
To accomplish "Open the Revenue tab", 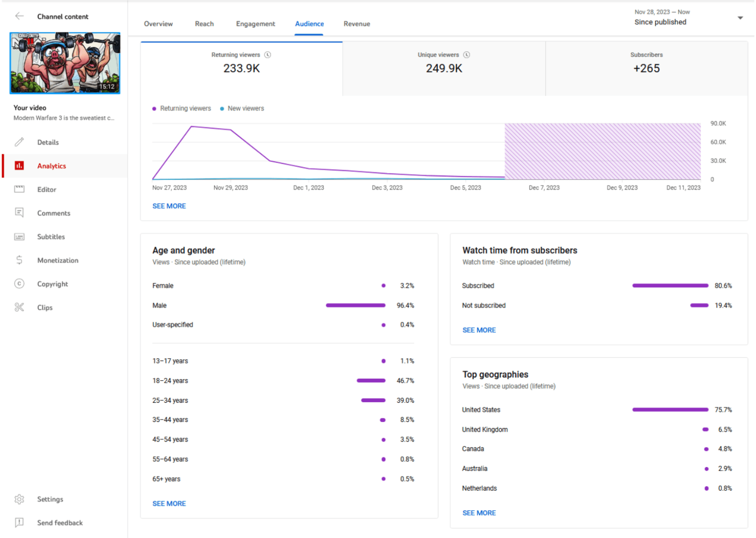I will [x=356, y=24].
